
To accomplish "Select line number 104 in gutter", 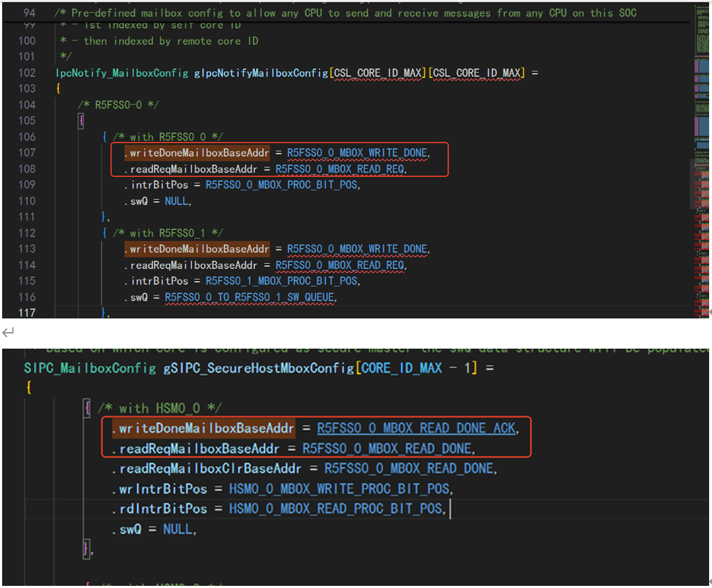I will point(27,105).
